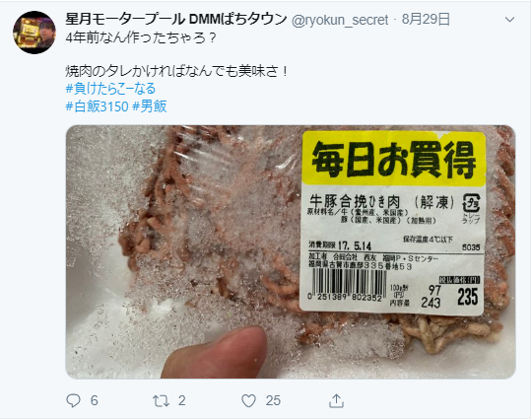Visit the @ryokun_secret handle
532x419 pixels.
point(340,20)
